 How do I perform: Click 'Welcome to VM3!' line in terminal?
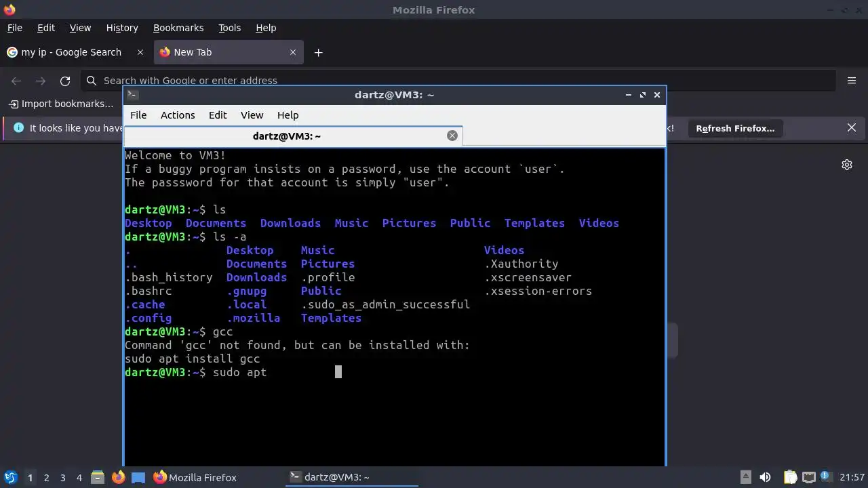[176, 155]
